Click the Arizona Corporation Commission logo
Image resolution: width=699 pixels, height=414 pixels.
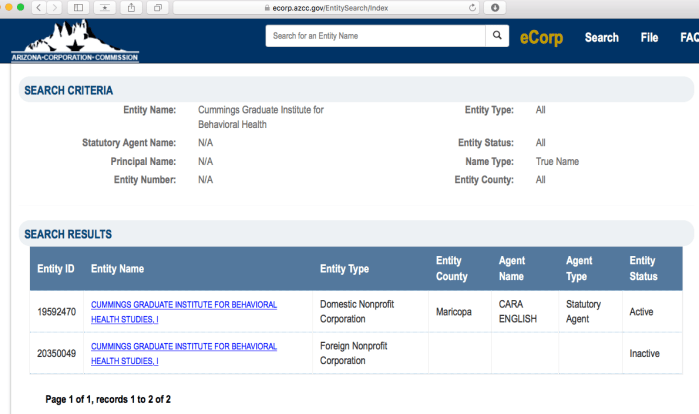click(75, 40)
